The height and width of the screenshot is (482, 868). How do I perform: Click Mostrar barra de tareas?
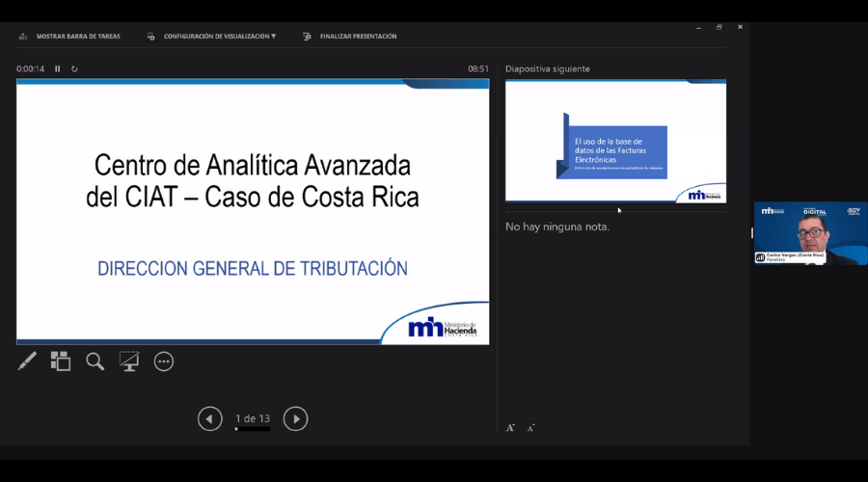pos(78,37)
